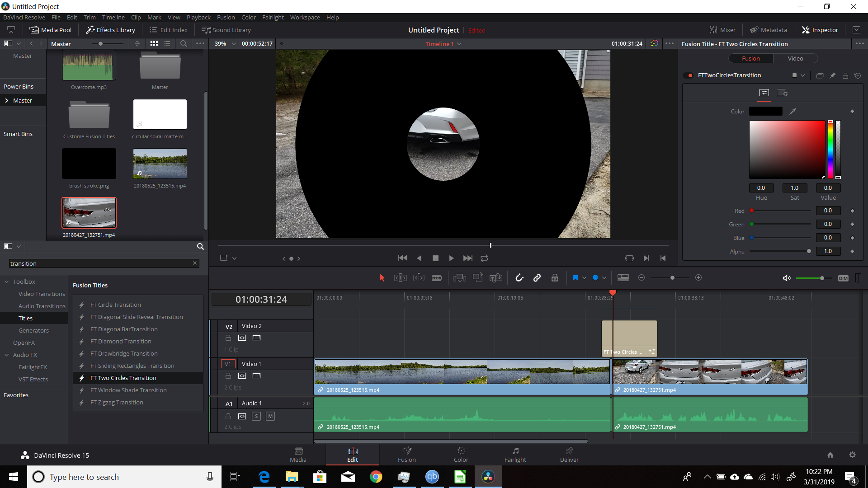Open the Mixer panel
Viewport: 868px width, 488px height.
722,30
